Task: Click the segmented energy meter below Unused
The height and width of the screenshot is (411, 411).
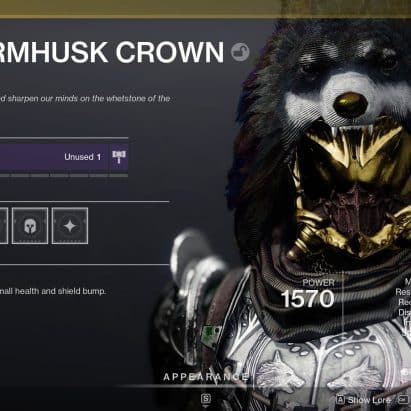Action: (x=64, y=174)
